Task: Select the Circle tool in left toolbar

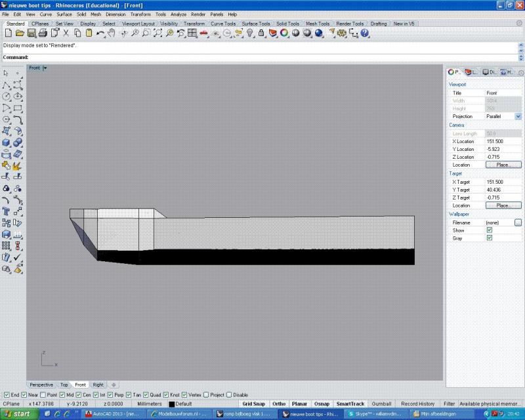Action: tap(6, 96)
